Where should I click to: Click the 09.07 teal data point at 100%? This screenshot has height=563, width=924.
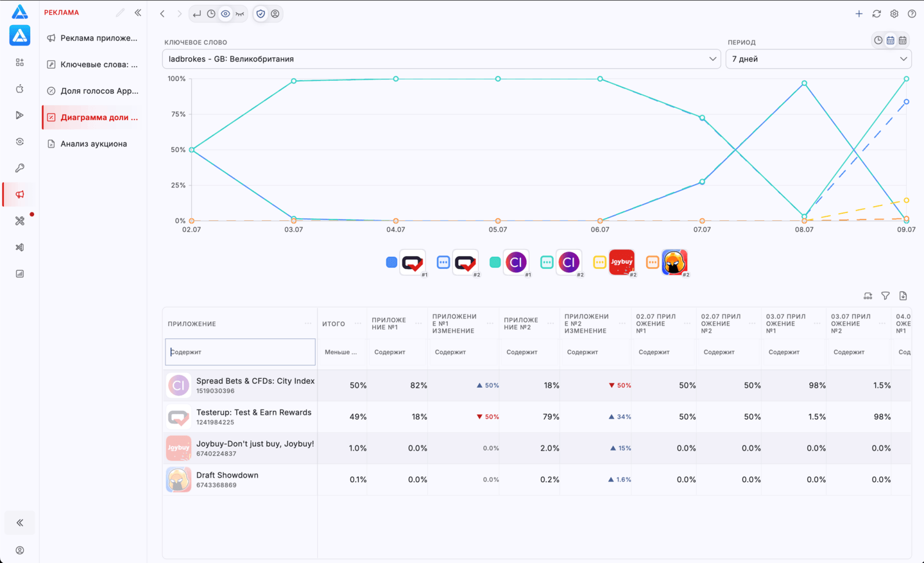point(906,79)
